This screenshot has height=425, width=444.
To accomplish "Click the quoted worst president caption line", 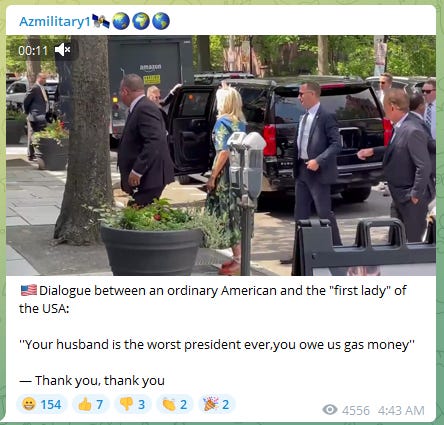I will click(217, 345).
